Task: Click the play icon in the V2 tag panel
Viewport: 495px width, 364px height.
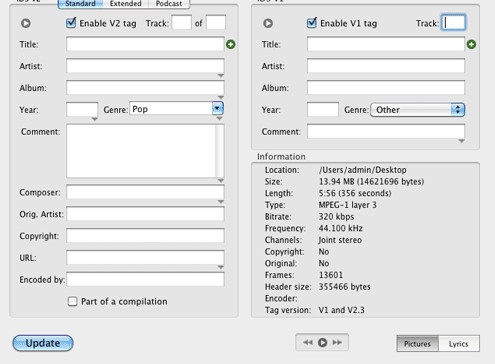Action: (x=26, y=23)
